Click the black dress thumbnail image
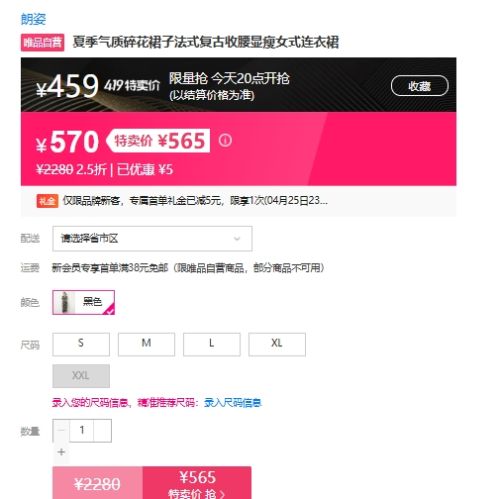The height and width of the screenshot is (499, 500). (65, 302)
